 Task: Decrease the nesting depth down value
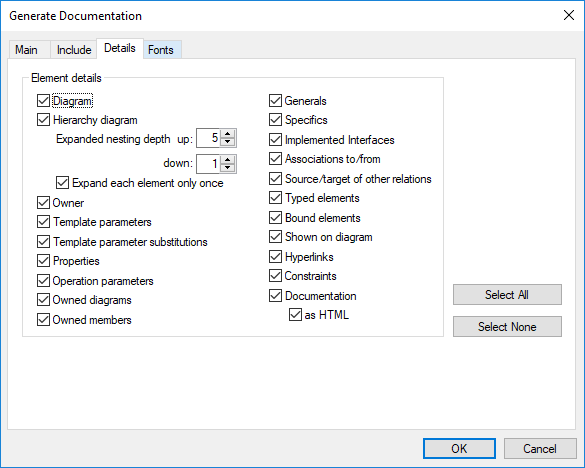coord(228,168)
